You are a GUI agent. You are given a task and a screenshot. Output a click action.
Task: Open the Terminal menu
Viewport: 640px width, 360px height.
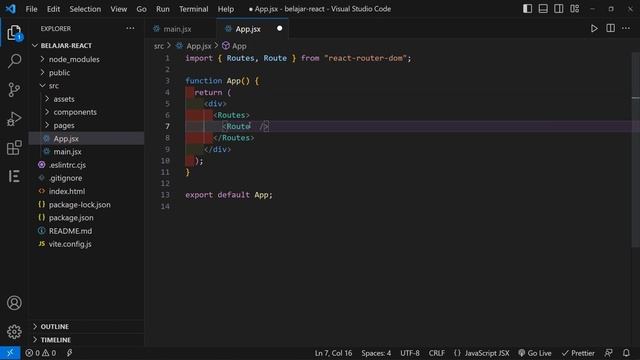click(193, 9)
